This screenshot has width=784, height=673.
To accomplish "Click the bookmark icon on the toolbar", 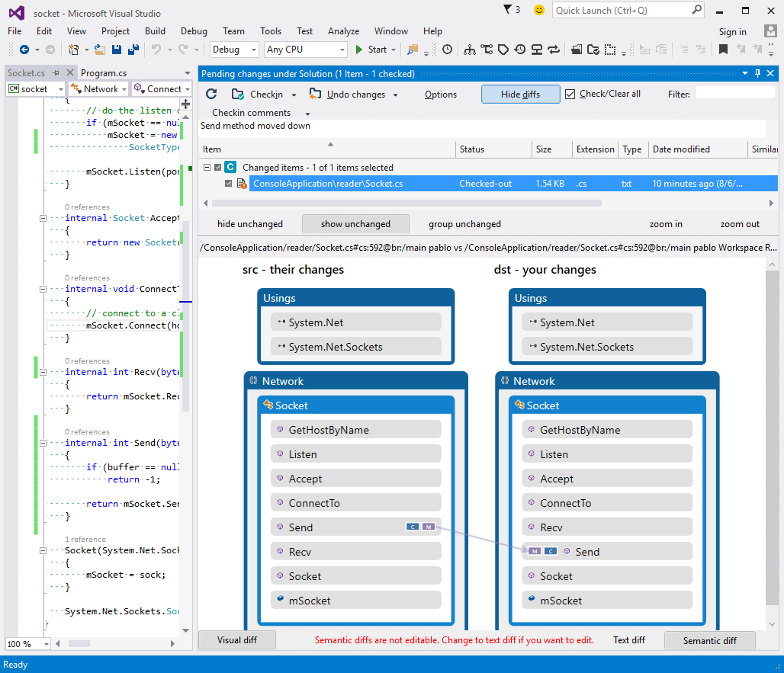I will [x=723, y=50].
